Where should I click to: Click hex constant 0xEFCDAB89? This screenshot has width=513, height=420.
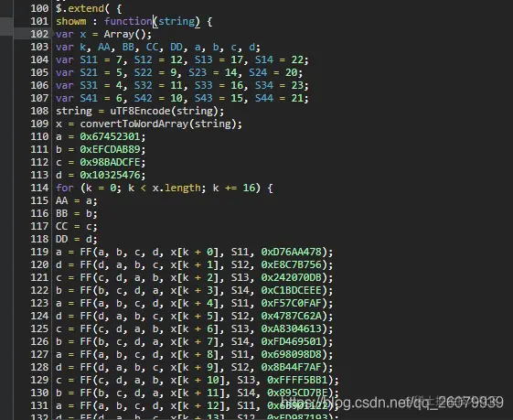tap(110, 149)
